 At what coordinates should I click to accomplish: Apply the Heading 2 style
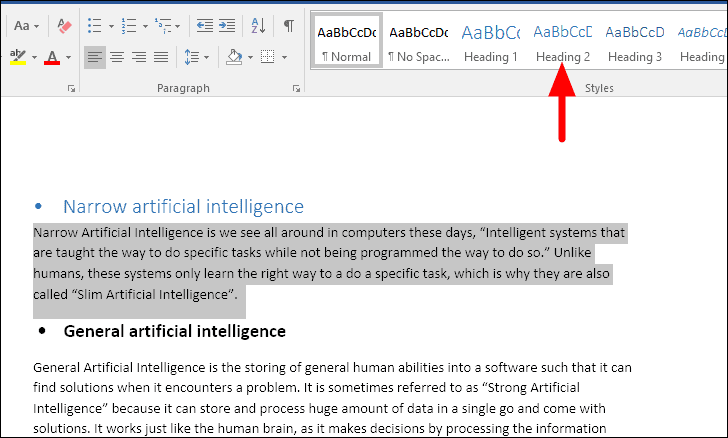click(563, 41)
